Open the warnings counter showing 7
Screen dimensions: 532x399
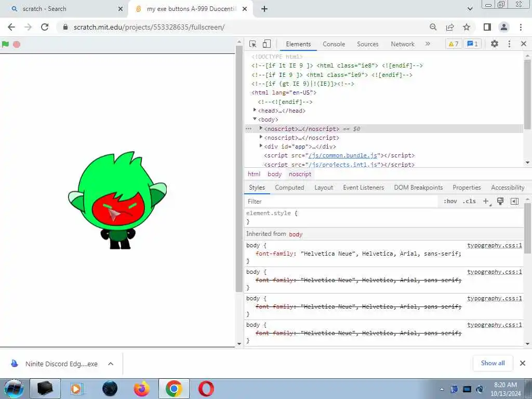(454, 44)
